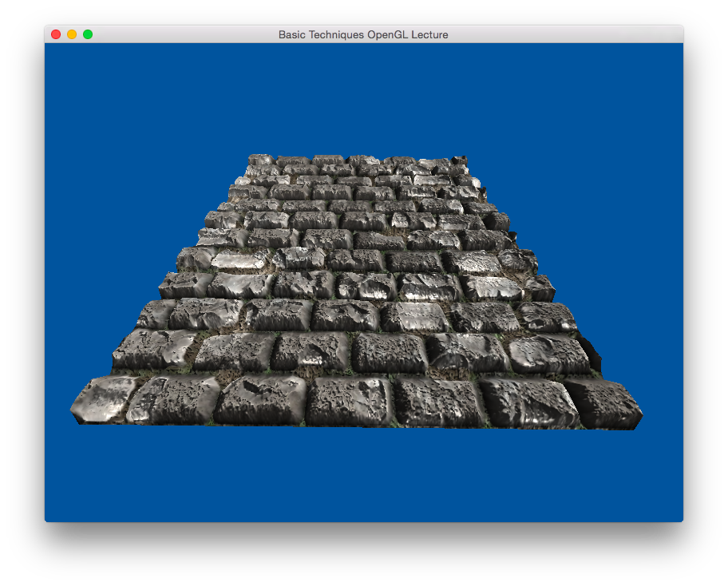Close the Basic Techniques OpenGL Lecture window
728x586 pixels.
point(56,34)
